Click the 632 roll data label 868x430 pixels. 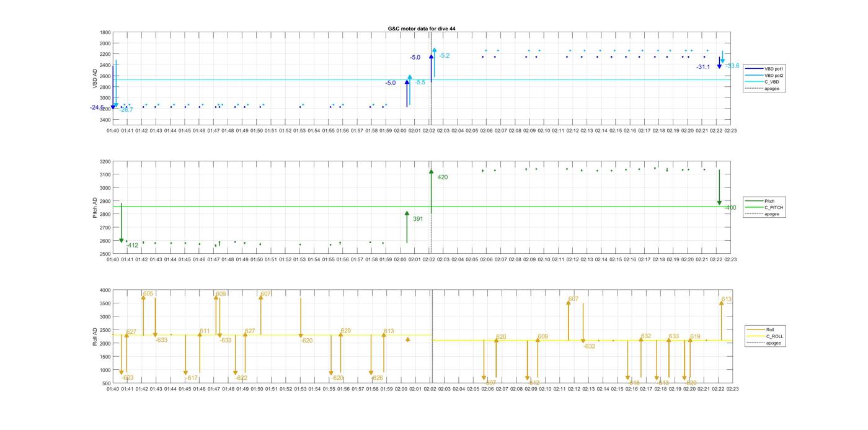tap(646, 336)
